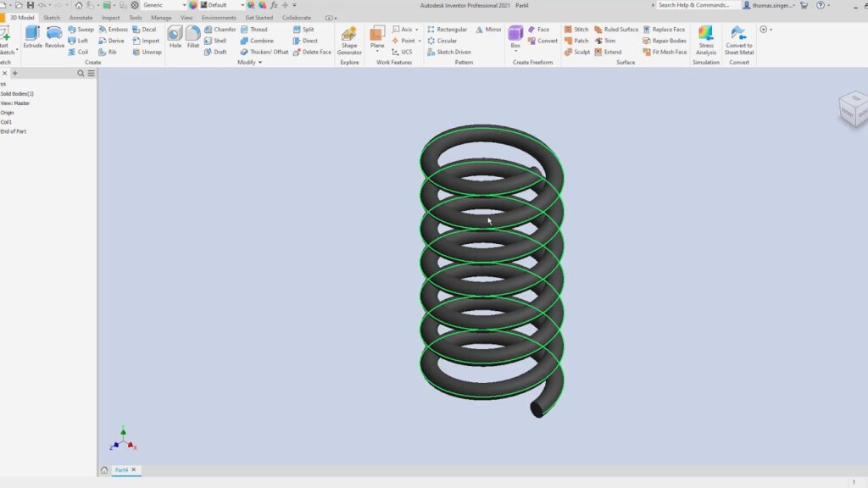This screenshot has width=868, height=488.
Task: Open the Shape Generator
Action: (x=349, y=41)
